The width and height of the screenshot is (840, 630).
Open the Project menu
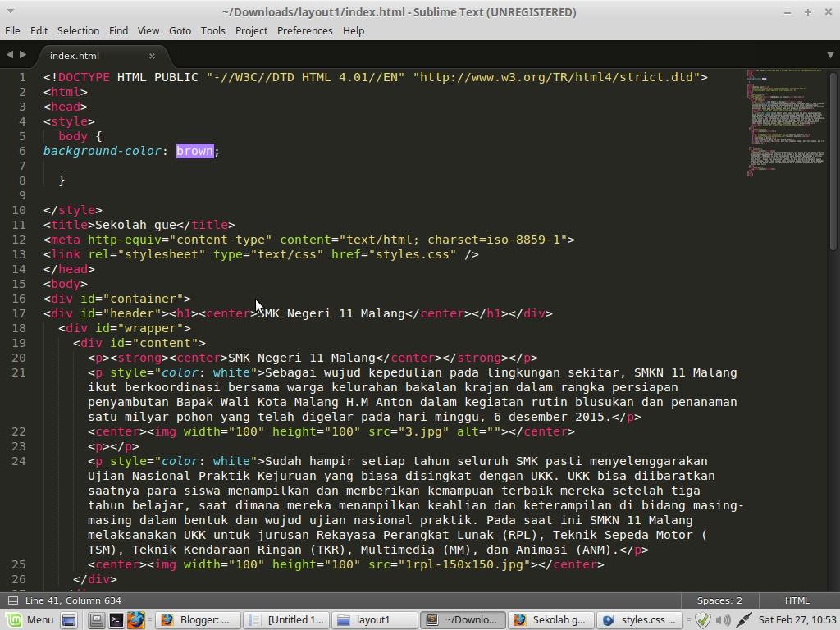(251, 31)
